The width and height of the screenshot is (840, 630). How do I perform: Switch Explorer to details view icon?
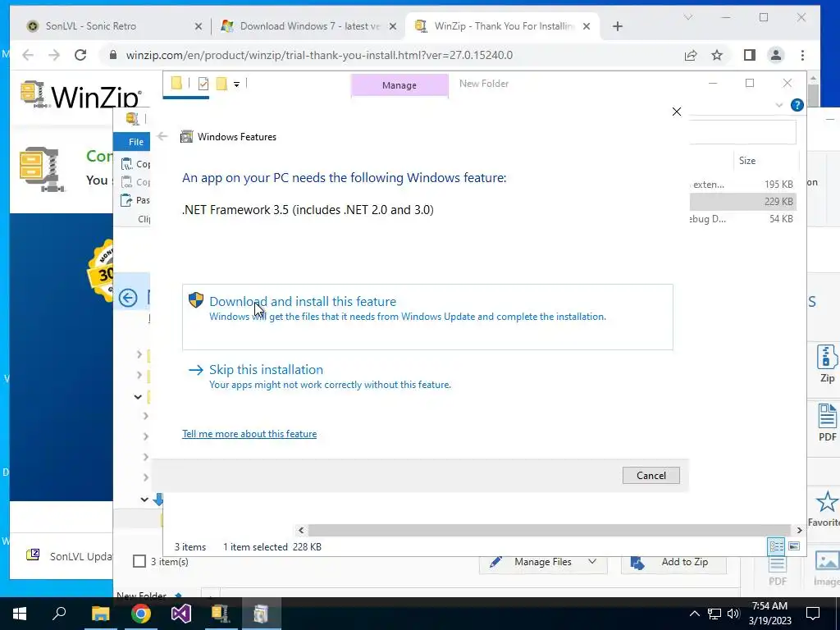(x=776, y=546)
